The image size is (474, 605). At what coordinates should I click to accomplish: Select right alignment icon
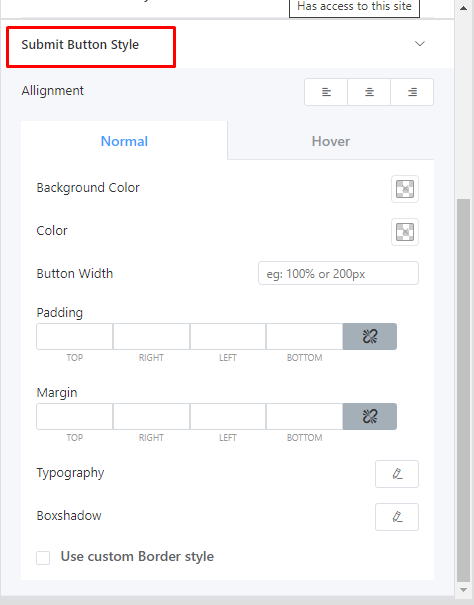(x=412, y=92)
